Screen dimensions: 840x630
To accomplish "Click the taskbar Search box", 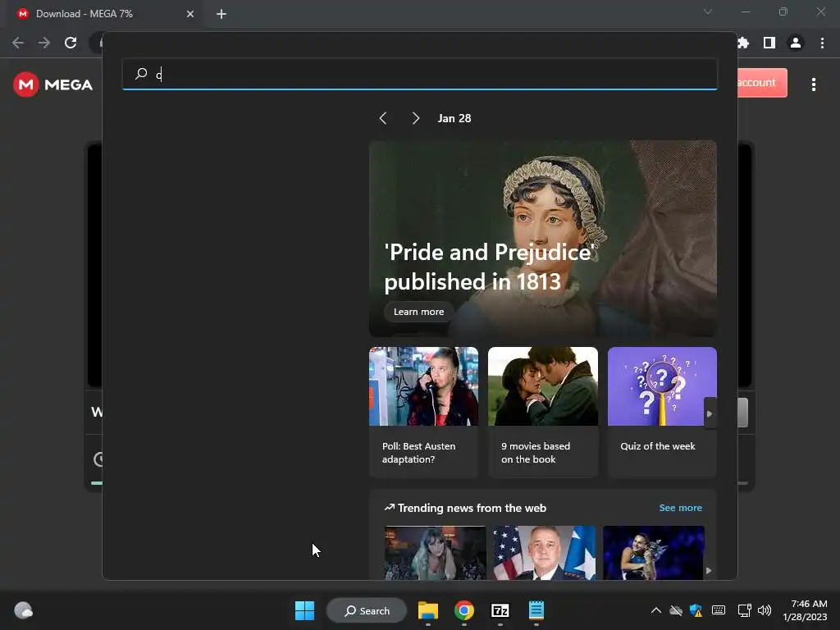I will click(x=367, y=610).
